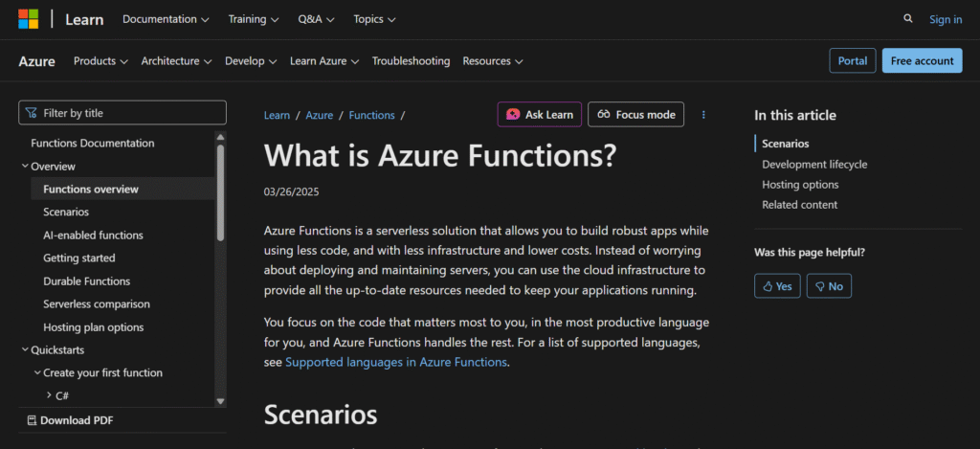Expand the Topics dropdown
980x449 pixels.
374,19
